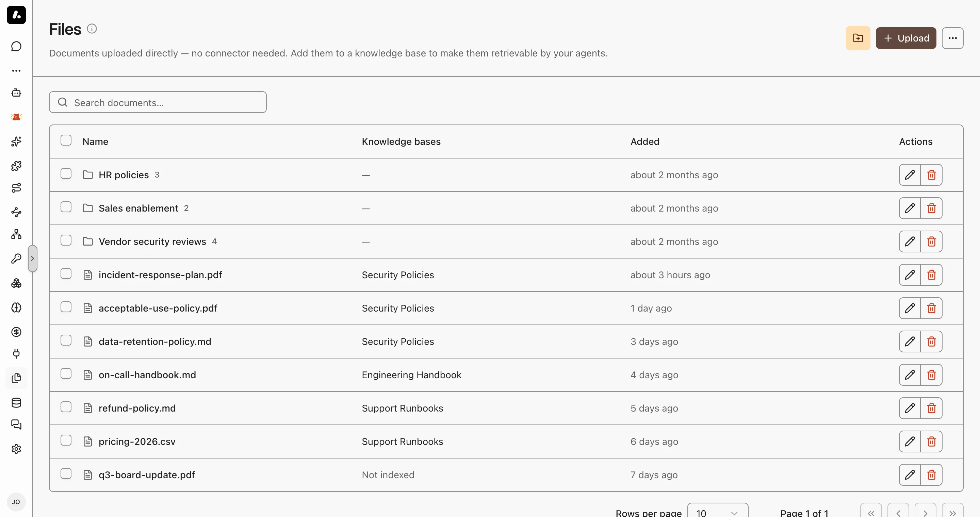Viewport: 980px width, 517px height.
Task: Select the pricing-2026.csv checkbox
Action: pos(66,440)
